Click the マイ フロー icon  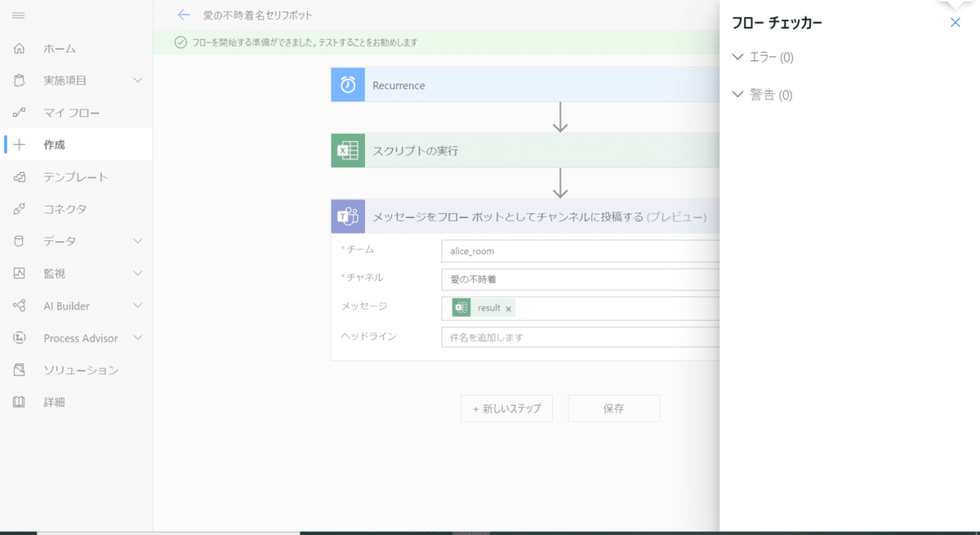point(20,113)
